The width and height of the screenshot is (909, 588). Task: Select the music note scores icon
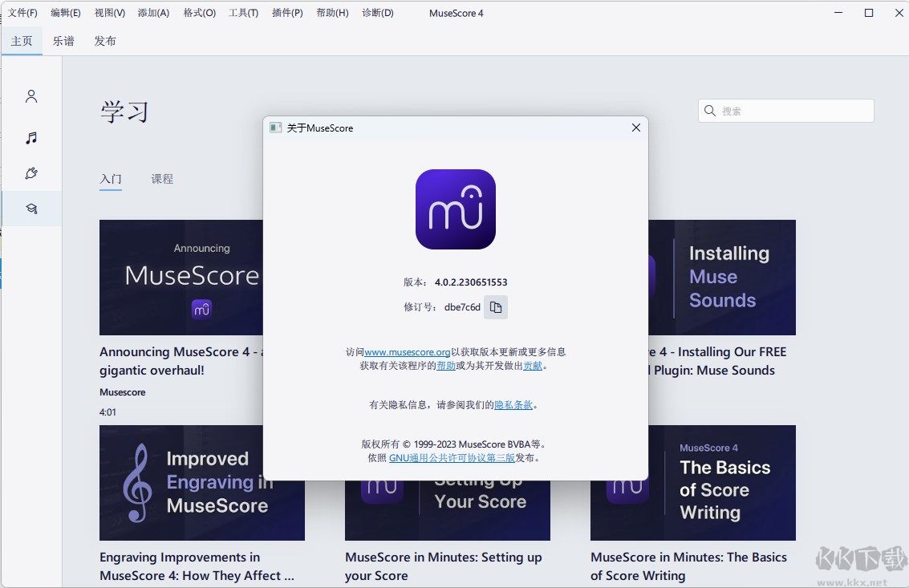point(31,137)
